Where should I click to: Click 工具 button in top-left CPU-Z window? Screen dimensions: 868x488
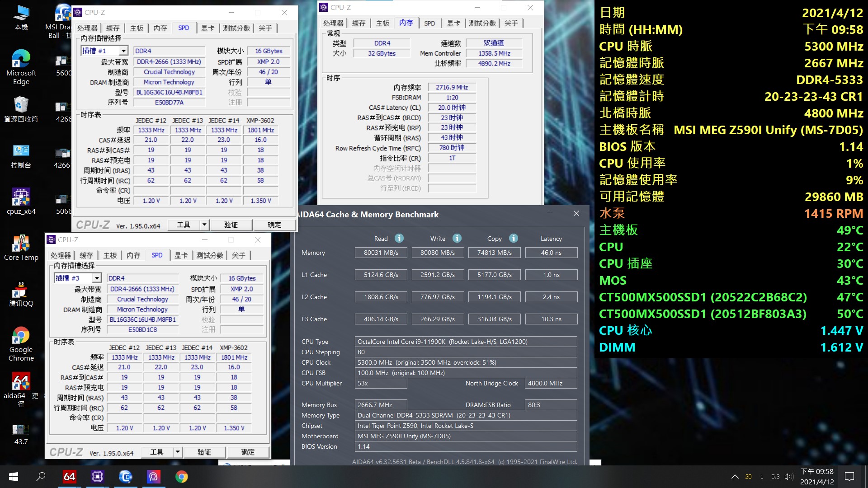[184, 225]
